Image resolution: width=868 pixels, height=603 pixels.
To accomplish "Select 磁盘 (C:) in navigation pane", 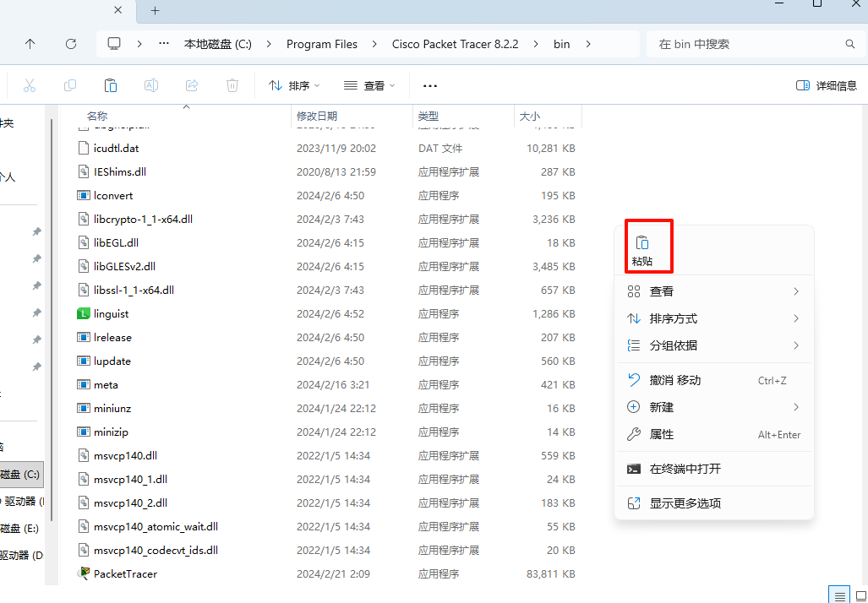I will coord(20,475).
